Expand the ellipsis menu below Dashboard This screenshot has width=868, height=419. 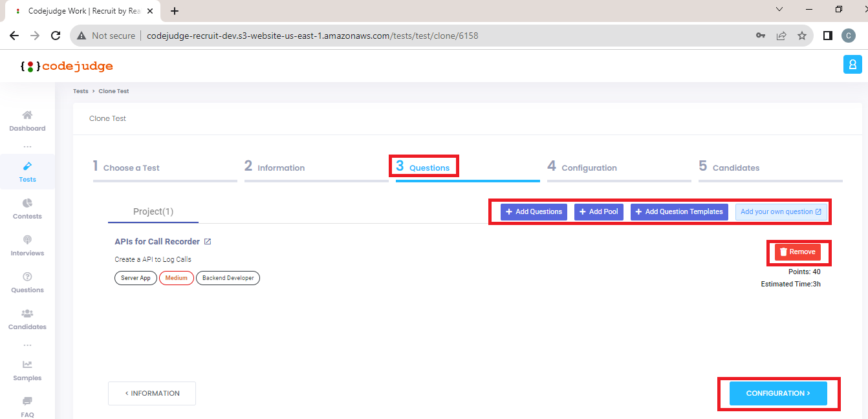coord(27,145)
